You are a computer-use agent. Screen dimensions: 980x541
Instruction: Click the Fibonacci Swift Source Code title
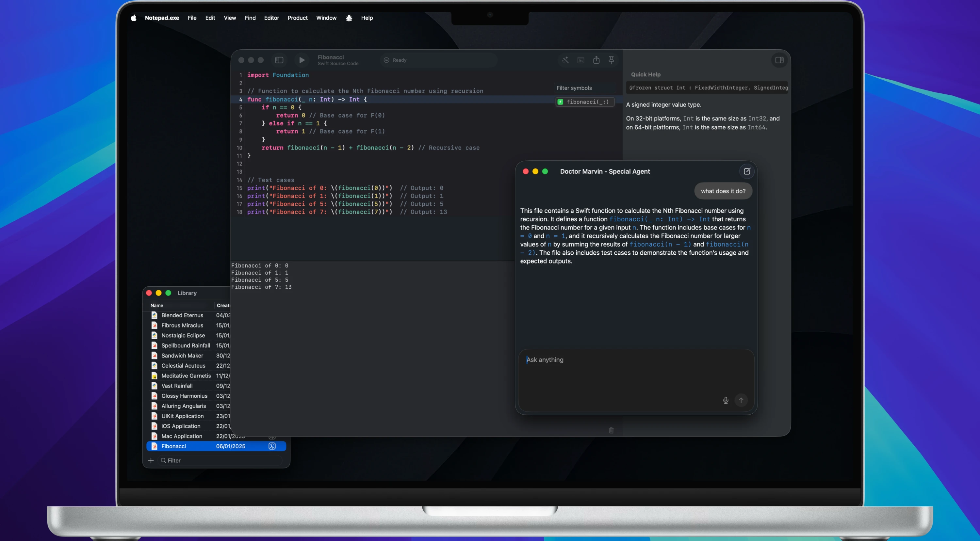[338, 60]
